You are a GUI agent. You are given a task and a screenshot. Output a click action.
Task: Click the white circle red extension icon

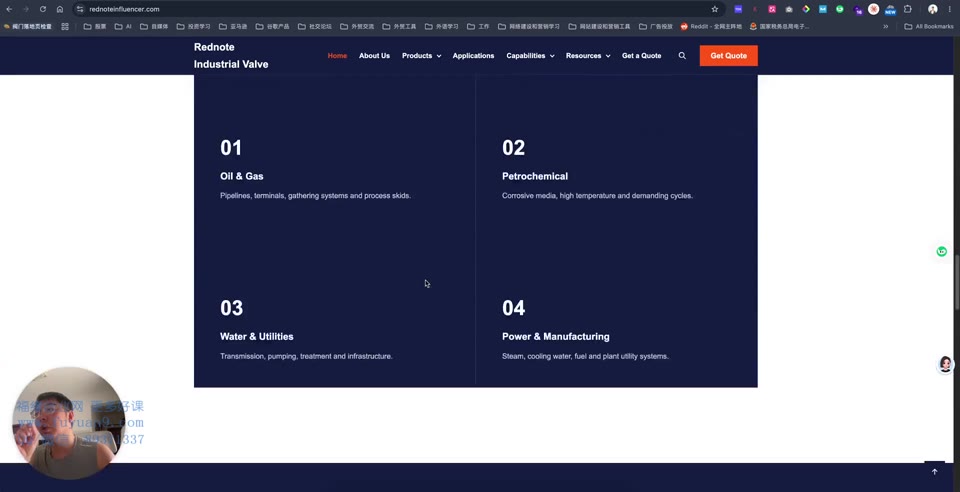coord(874,9)
